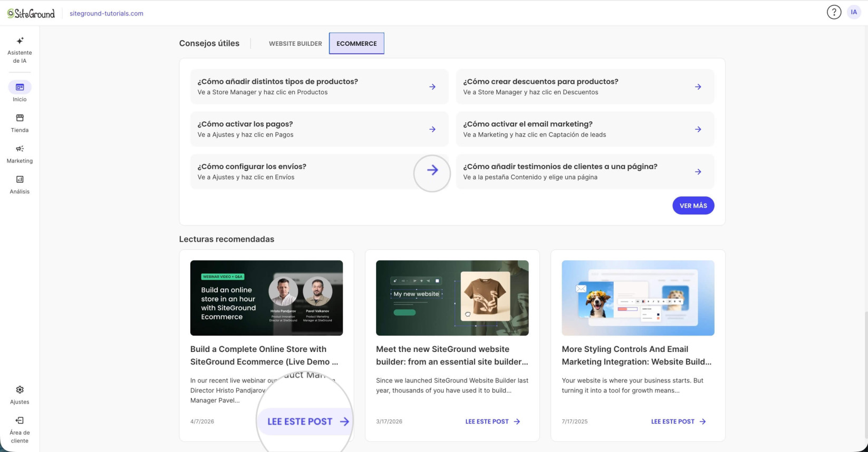Read the Styling Controls post
The width and height of the screenshot is (868, 452).
(679, 421)
